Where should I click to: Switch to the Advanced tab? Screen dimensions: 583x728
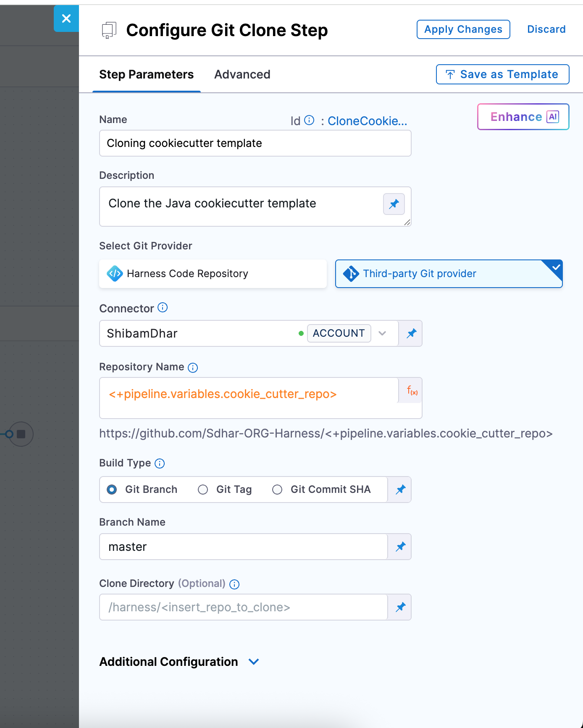click(x=242, y=75)
